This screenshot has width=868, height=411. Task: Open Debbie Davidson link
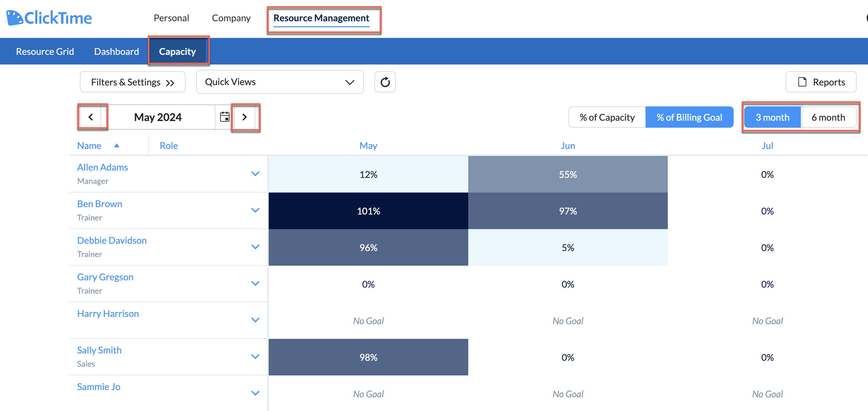point(112,240)
